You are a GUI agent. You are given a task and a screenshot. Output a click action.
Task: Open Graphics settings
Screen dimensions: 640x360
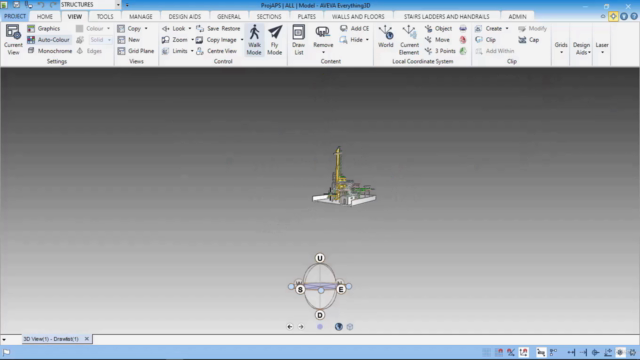[x=44, y=29]
